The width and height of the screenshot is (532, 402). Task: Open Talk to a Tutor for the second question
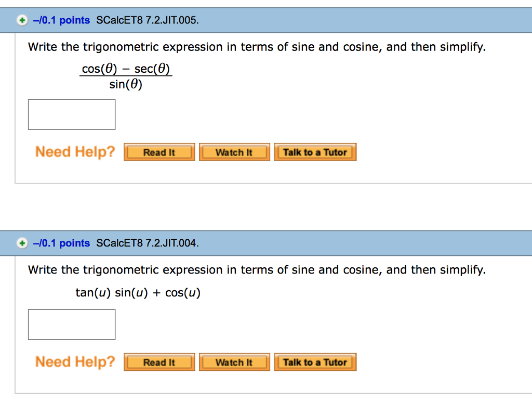[315, 362]
